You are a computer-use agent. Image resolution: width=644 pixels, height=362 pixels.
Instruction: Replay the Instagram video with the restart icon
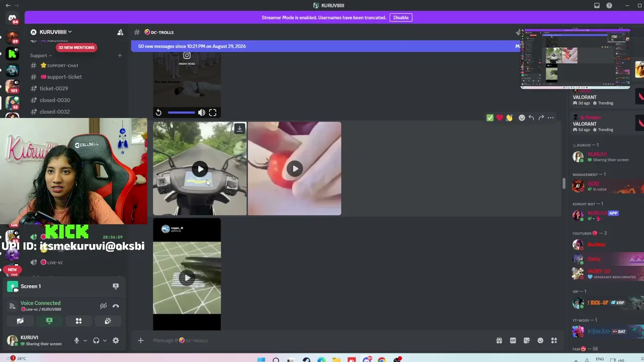pos(158,113)
